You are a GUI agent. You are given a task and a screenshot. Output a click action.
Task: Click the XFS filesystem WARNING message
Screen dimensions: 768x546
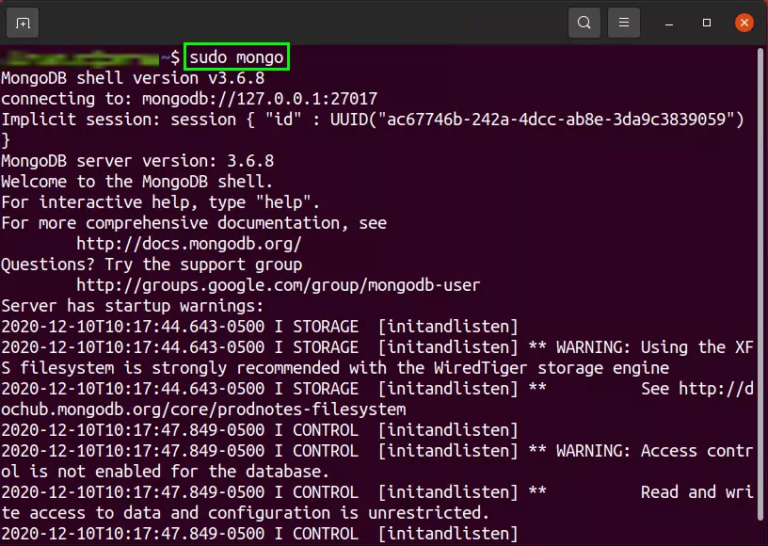pyautogui.click(x=640, y=347)
